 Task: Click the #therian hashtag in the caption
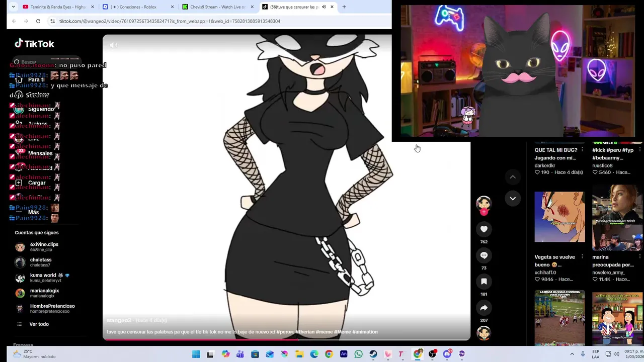(304, 332)
